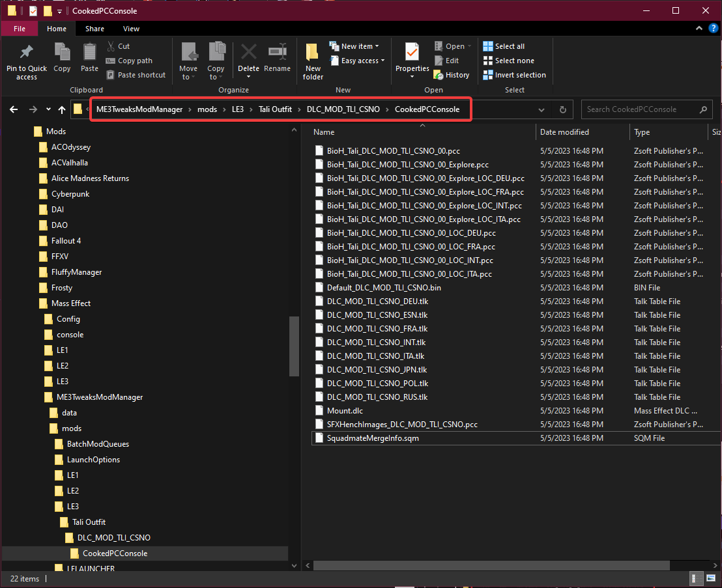Image resolution: width=722 pixels, height=588 pixels.
Task: Click chevron after mods in address bar
Action: [224, 109]
